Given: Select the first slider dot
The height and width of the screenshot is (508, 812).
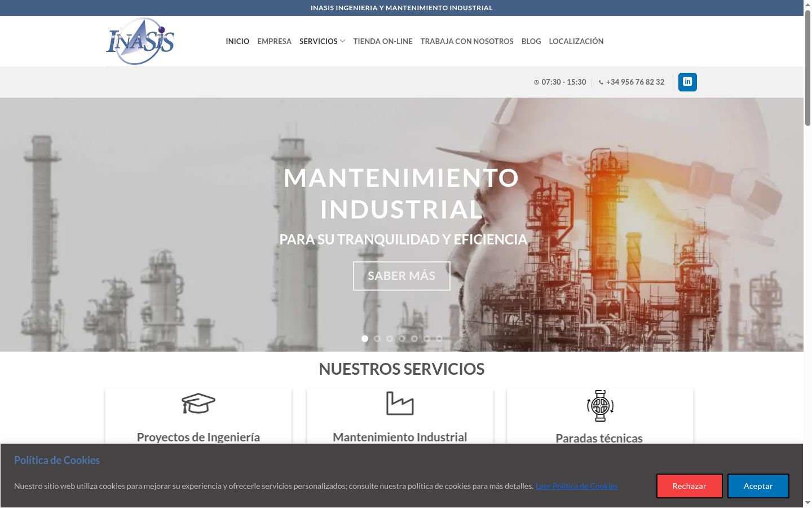Looking at the screenshot, I should pos(365,339).
